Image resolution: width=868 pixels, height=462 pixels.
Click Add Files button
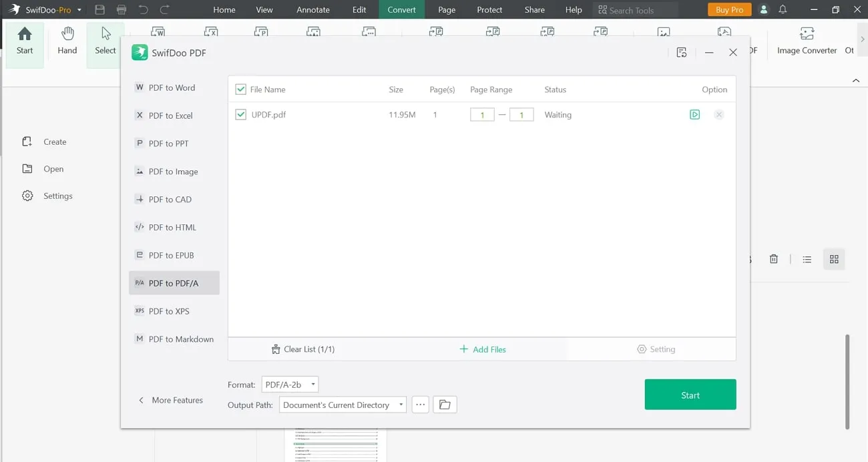[483, 349]
